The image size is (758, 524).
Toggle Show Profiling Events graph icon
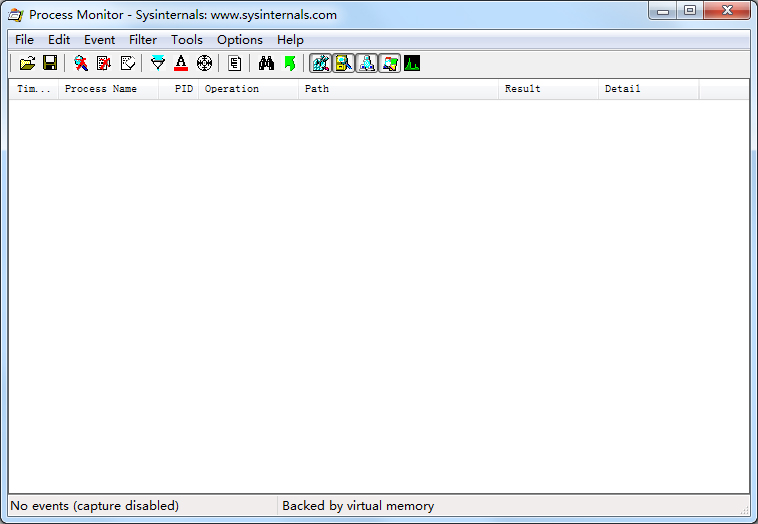412,63
